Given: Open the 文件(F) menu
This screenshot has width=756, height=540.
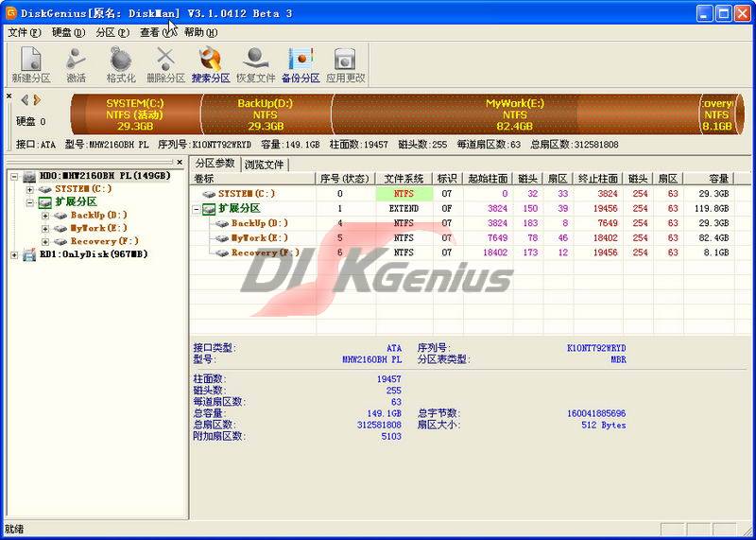Looking at the screenshot, I should [x=25, y=32].
